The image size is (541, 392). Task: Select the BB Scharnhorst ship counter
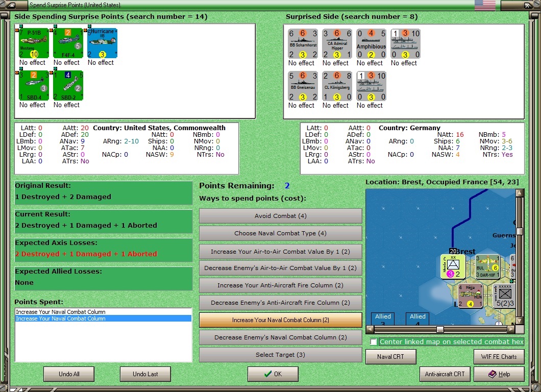pos(303,44)
